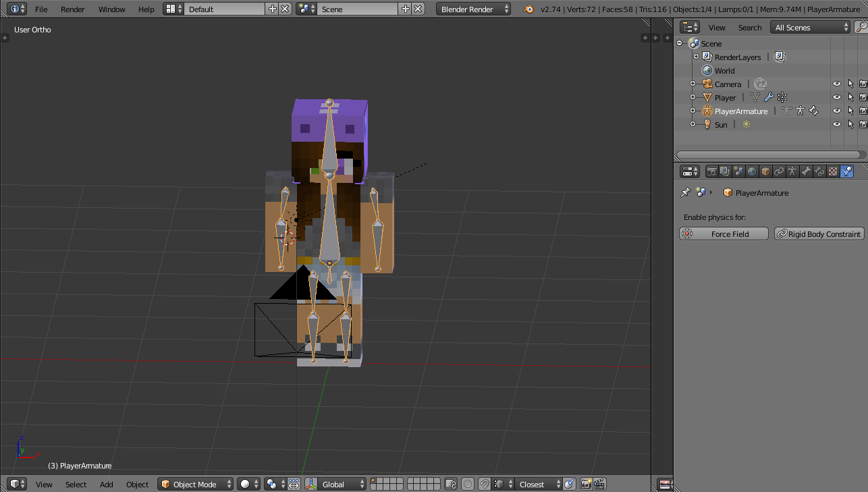This screenshot has width=868, height=492.
Task: Open the All Scenes outliner display dropdown
Action: click(811, 27)
